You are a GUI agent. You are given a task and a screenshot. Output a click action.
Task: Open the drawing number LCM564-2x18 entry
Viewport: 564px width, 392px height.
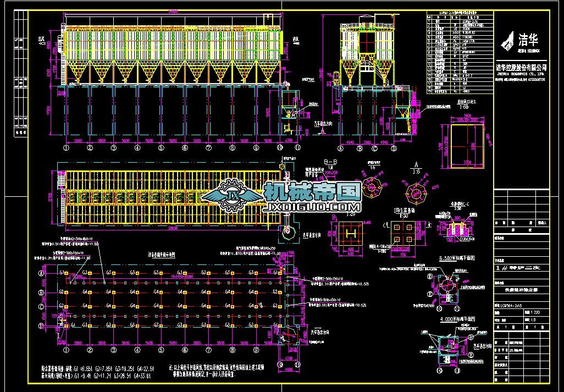(x=511, y=305)
